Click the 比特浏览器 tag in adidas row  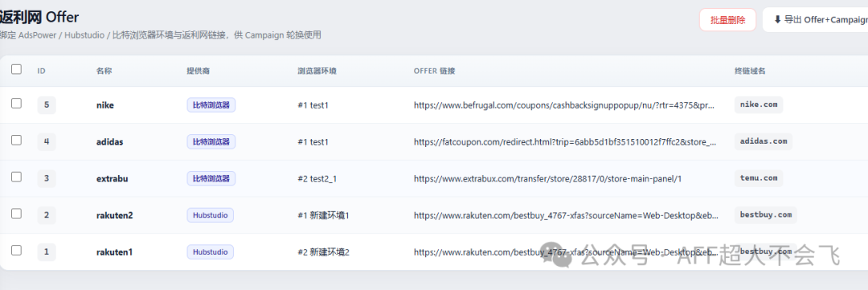[x=211, y=141]
